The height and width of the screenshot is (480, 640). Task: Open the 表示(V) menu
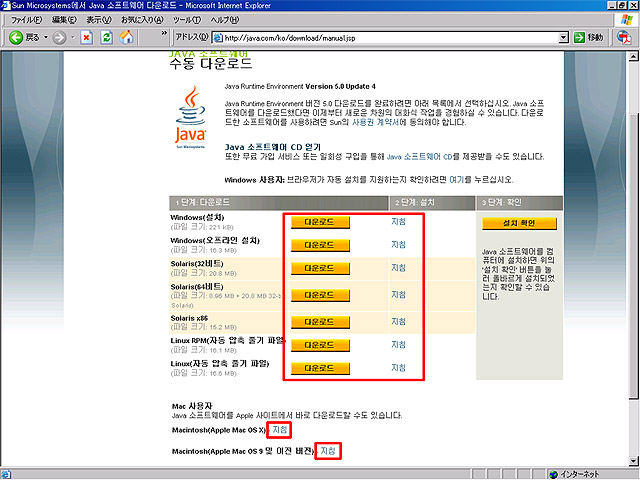pos(98,20)
